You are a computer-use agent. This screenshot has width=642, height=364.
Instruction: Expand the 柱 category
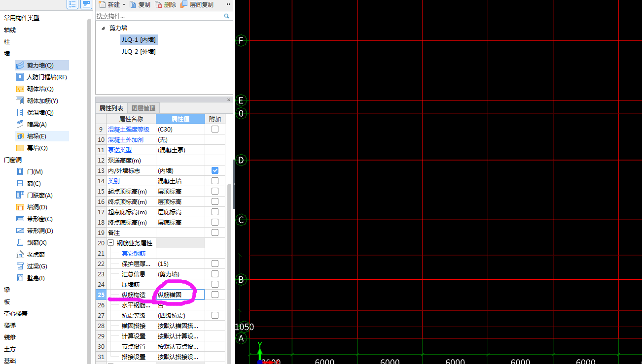pyautogui.click(x=7, y=41)
